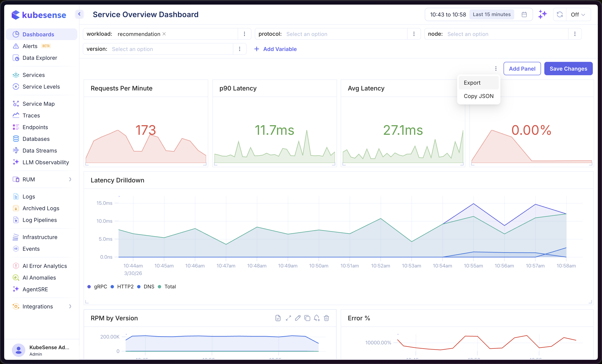Click the AI Error Analytics icon
The image size is (602, 364).
(x=16, y=266)
